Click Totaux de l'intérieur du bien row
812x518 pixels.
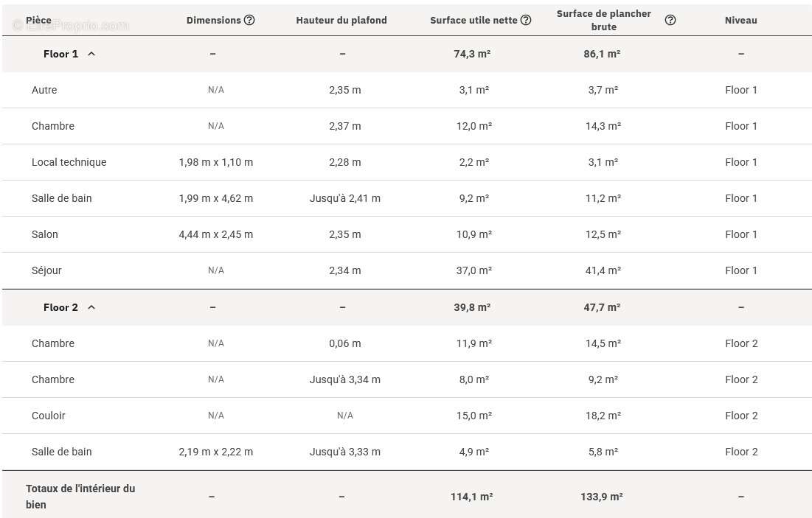[407, 497]
